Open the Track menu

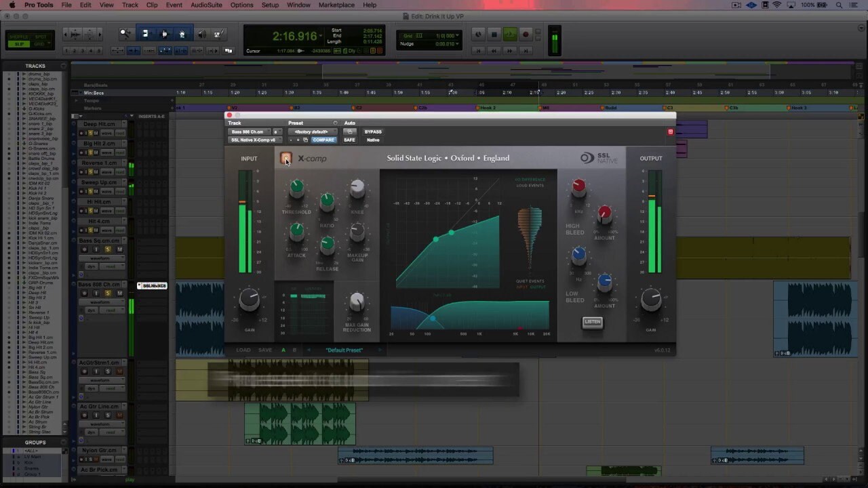coord(130,5)
